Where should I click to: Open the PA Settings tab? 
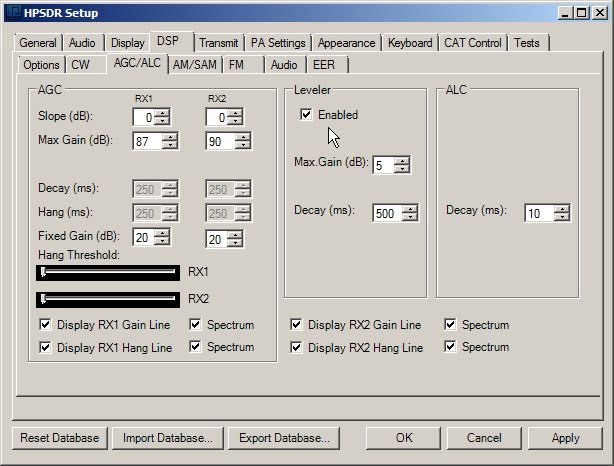click(278, 43)
